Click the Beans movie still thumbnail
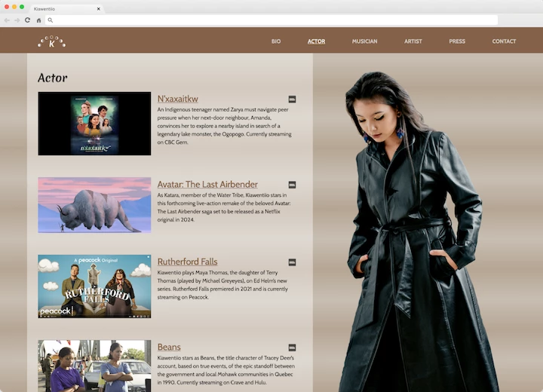Viewport: 543px width, 392px height. click(94, 366)
